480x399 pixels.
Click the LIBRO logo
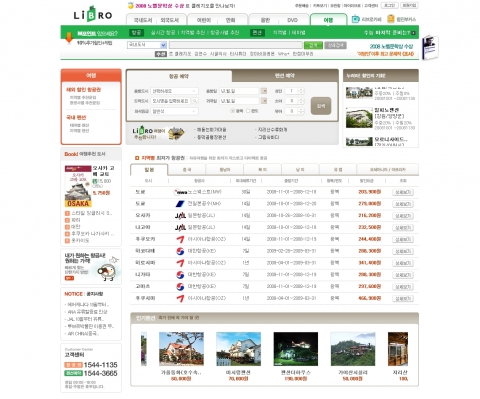pyautogui.click(x=93, y=14)
